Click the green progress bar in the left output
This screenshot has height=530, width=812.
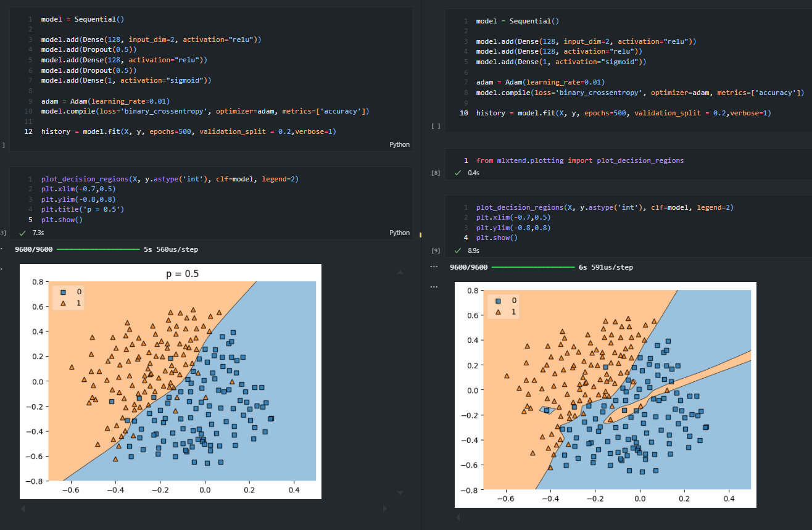98,249
